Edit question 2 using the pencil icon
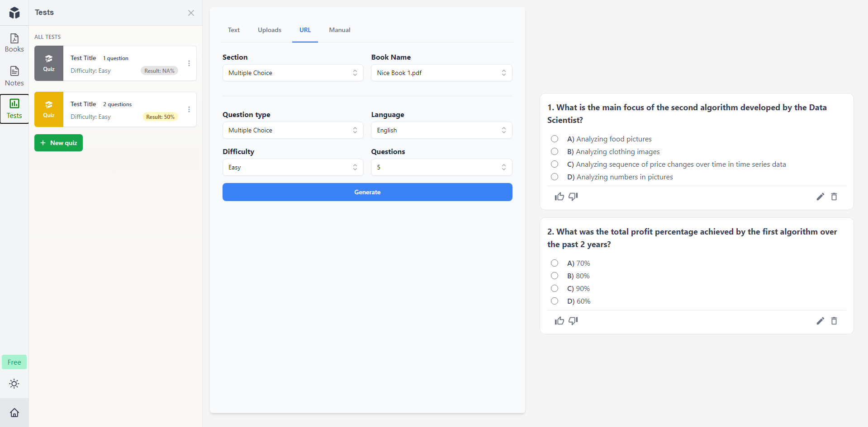The width and height of the screenshot is (868, 427). 820,320
